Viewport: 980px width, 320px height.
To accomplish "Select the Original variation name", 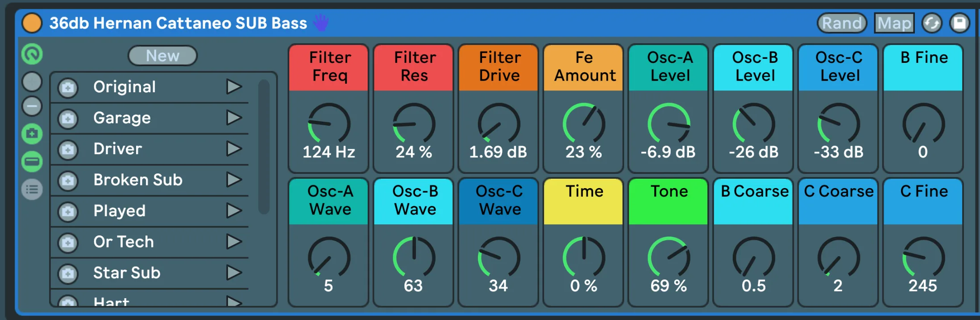I will pyautogui.click(x=125, y=87).
